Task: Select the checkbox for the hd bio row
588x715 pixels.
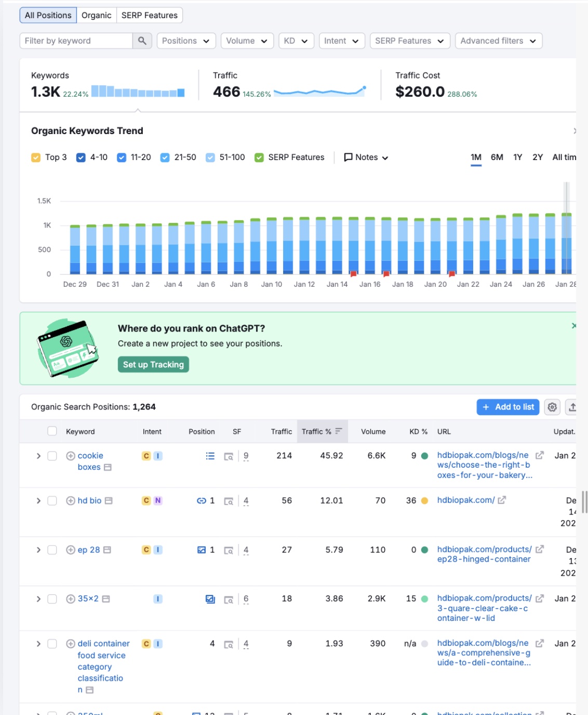Action: [x=52, y=500]
